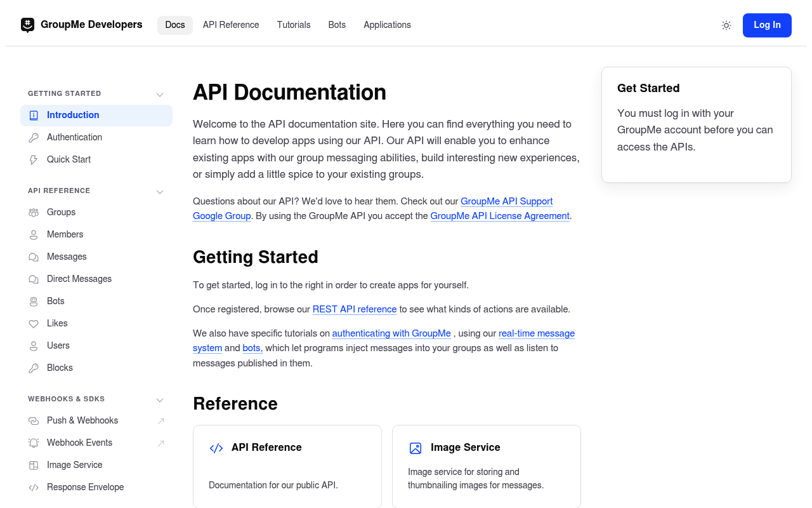
Task: Click the Response Envelope code icon
Action: pos(34,487)
